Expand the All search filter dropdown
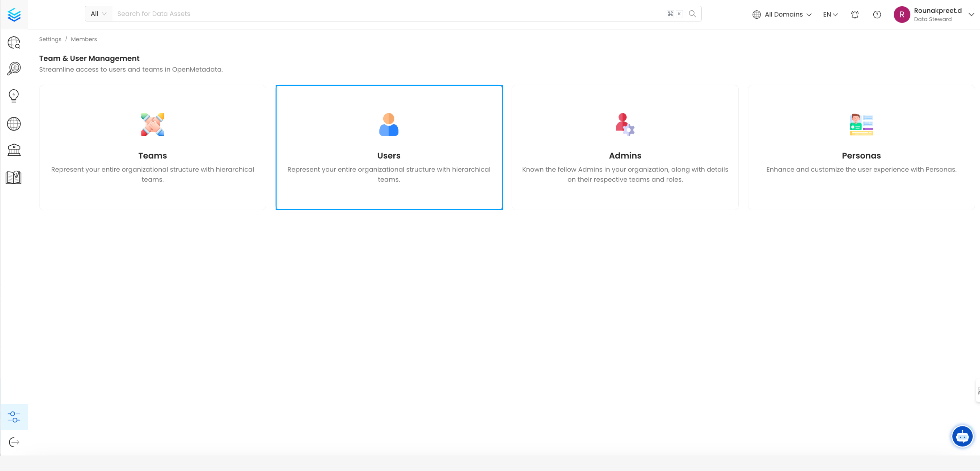This screenshot has width=980, height=471. pos(98,13)
